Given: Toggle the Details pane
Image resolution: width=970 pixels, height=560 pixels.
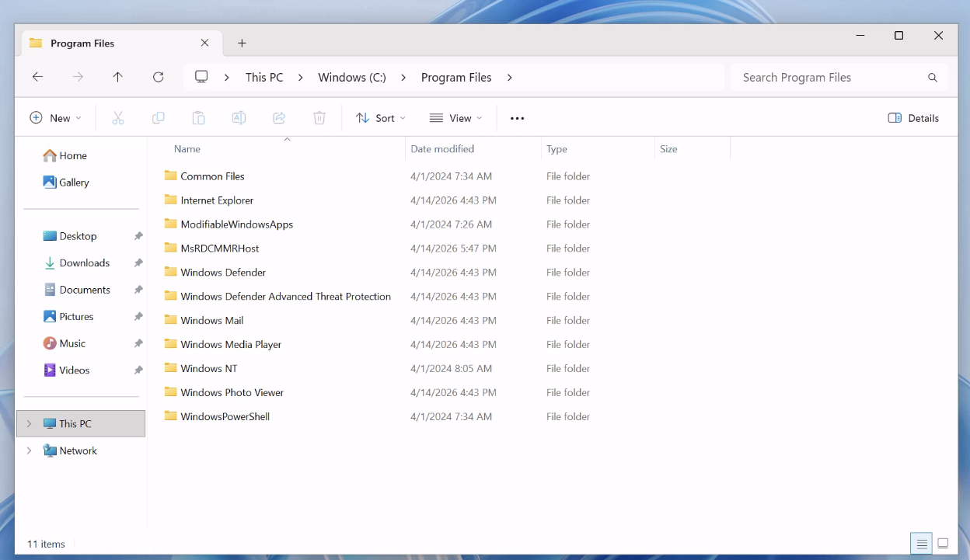Looking at the screenshot, I should click(913, 118).
